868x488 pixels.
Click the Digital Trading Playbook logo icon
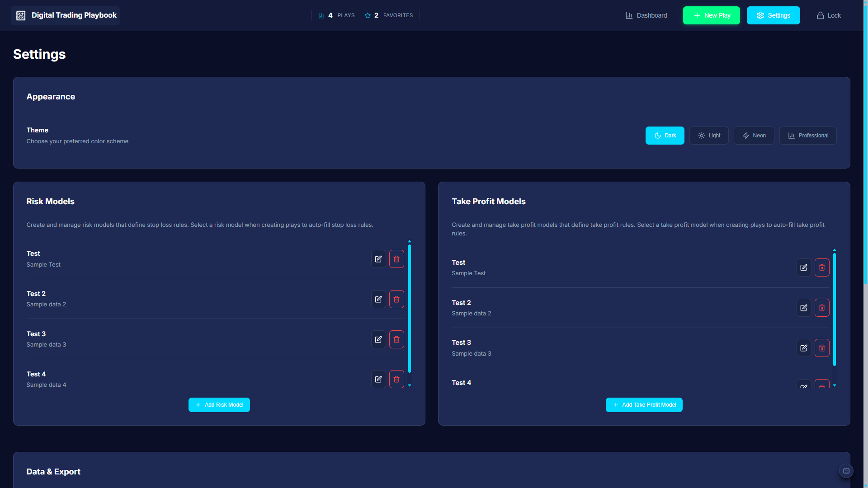[21, 15]
